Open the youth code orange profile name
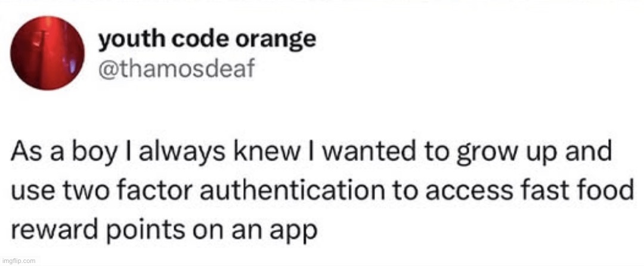This screenshot has width=644, height=266. coord(207,40)
